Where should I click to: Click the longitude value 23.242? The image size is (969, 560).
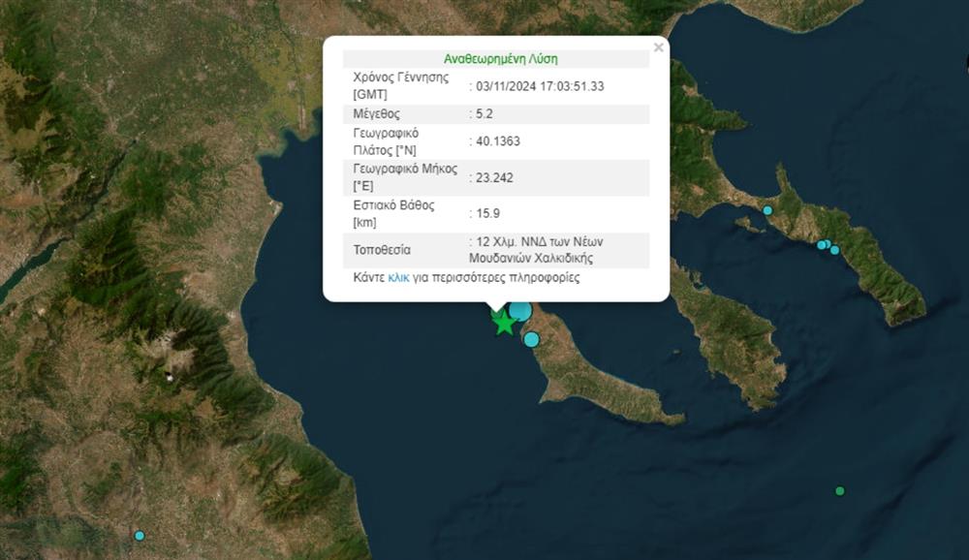click(x=494, y=178)
